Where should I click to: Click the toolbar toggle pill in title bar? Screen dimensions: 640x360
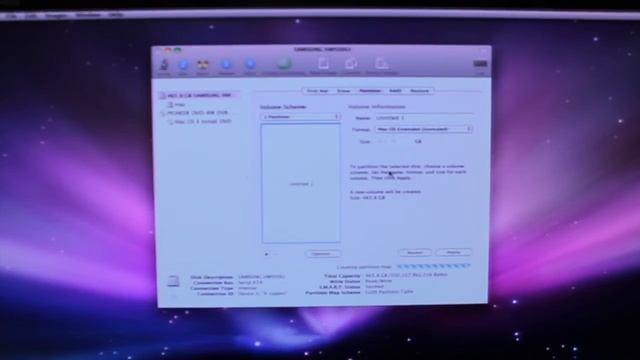(x=483, y=50)
